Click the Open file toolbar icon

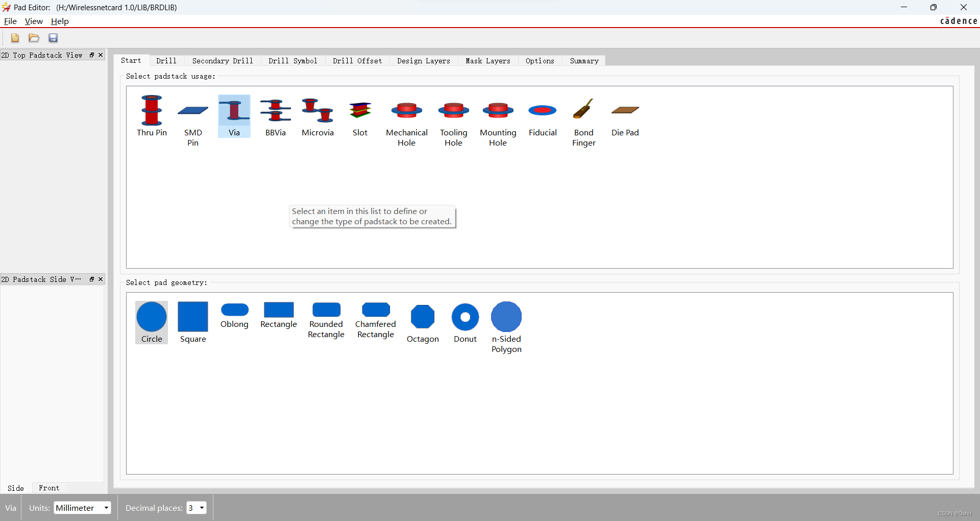(34, 38)
